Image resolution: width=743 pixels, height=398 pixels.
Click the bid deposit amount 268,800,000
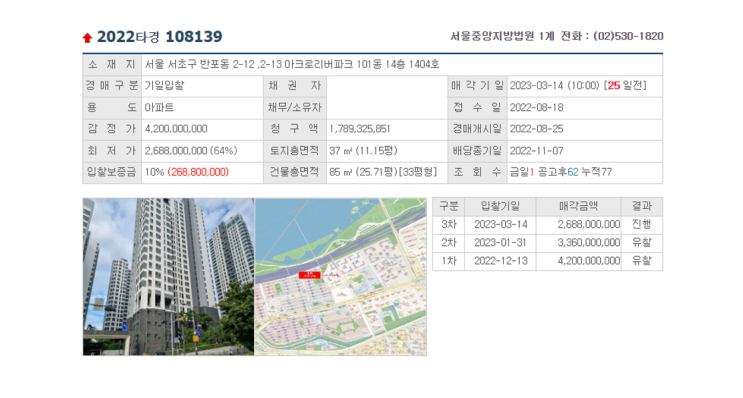point(198,172)
